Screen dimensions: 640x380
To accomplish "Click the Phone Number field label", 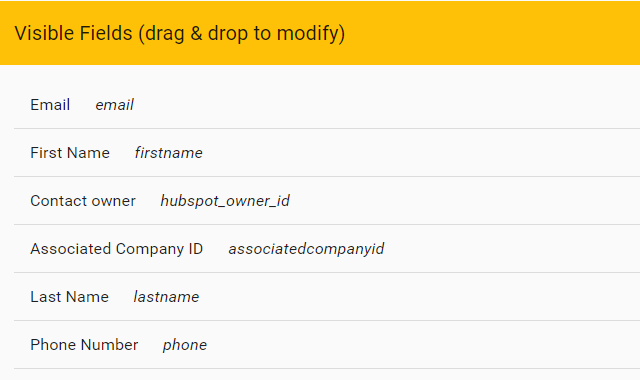I will pos(84,345).
